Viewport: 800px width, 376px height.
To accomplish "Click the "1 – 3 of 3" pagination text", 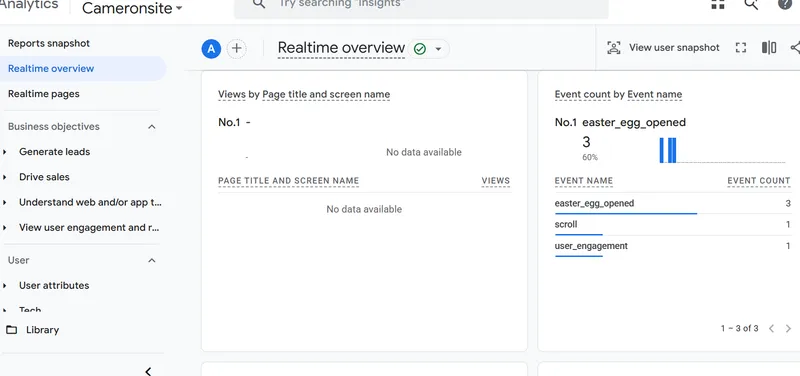I will point(739,329).
